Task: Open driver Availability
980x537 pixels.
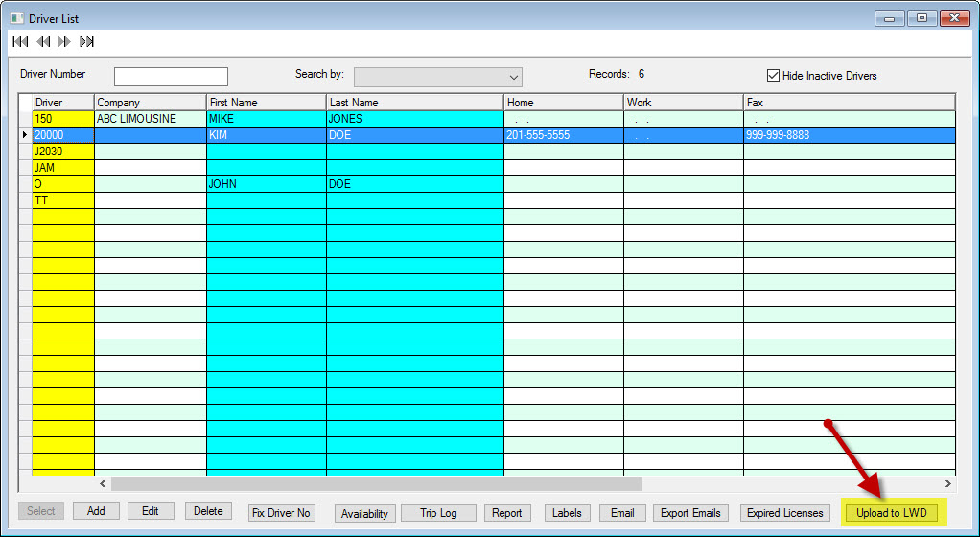Action: tap(365, 513)
